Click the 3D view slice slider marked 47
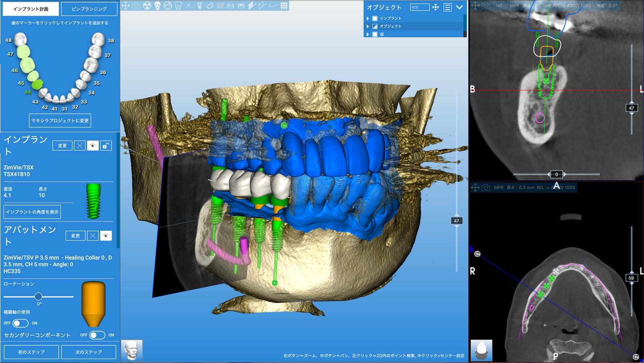Screen dimensions: 644x363 (456, 221)
